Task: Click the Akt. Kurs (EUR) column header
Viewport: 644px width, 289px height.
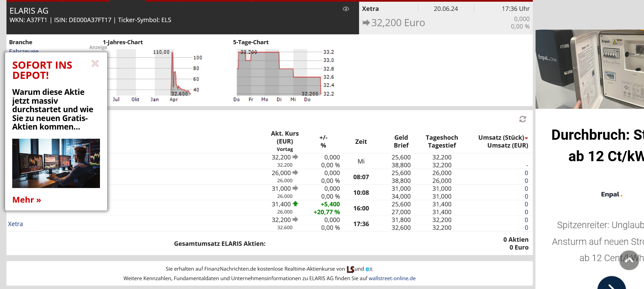Action: [x=285, y=137]
